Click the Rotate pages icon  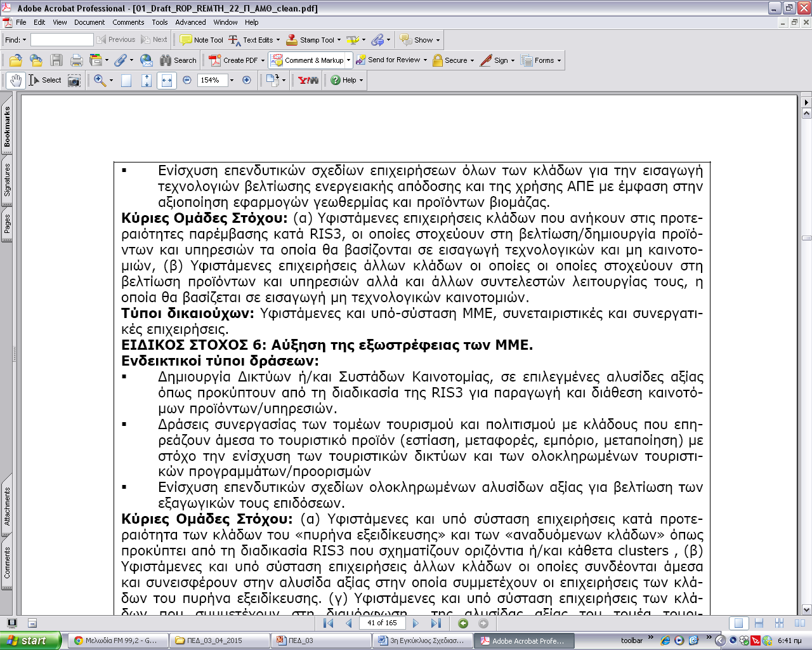pyautogui.click(x=273, y=80)
